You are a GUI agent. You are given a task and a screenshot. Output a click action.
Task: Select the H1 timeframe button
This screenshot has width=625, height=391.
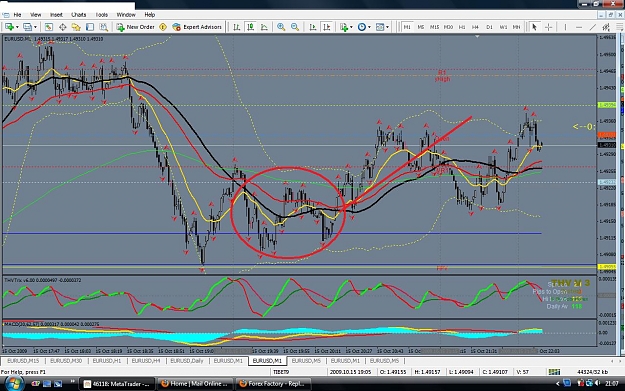[x=462, y=27]
